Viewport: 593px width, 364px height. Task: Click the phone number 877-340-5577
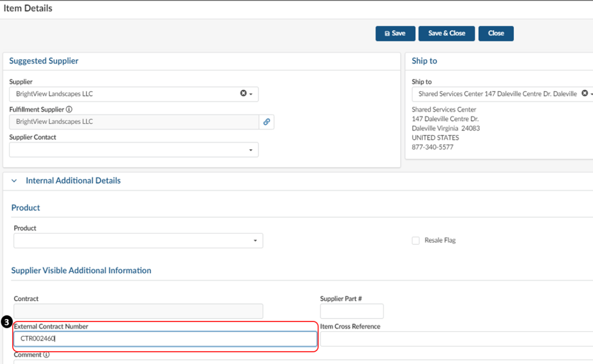[x=432, y=147]
